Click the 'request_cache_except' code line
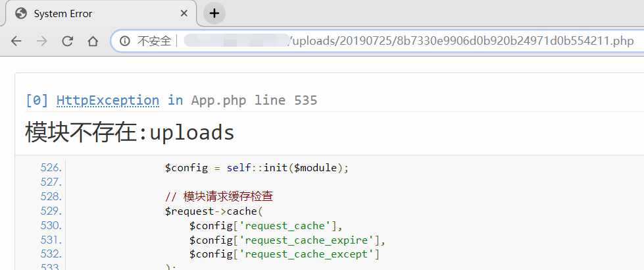The height and width of the screenshot is (270, 644). (x=285, y=254)
